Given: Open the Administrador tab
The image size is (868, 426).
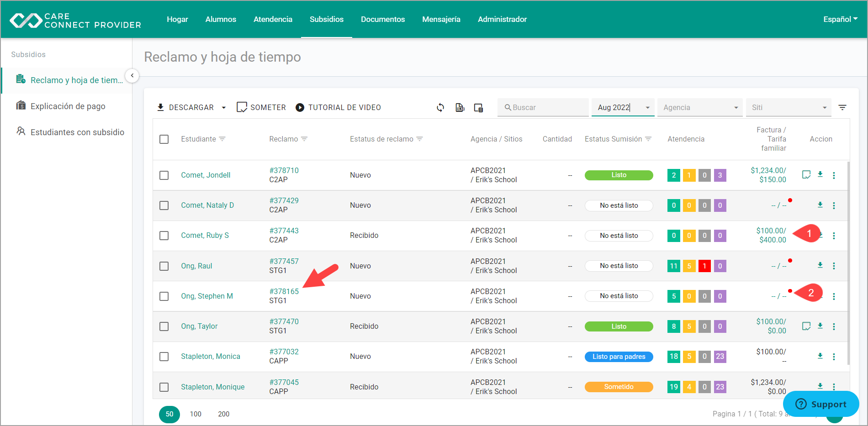Looking at the screenshot, I should pyautogui.click(x=502, y=19).
